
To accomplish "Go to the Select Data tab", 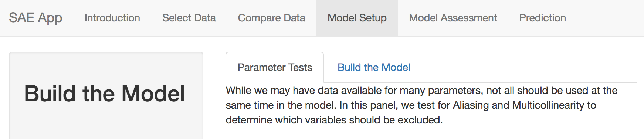I will coord(189,18).
